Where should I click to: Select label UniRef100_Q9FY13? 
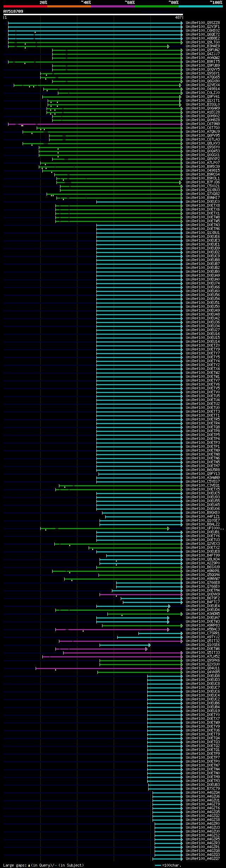pos(203,474)
